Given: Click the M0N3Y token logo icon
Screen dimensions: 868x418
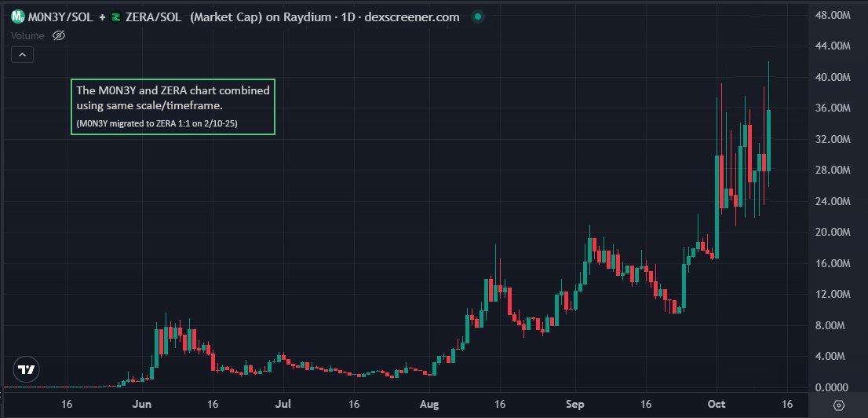Looking at the screenshot, I should click(x=18, y=17).
